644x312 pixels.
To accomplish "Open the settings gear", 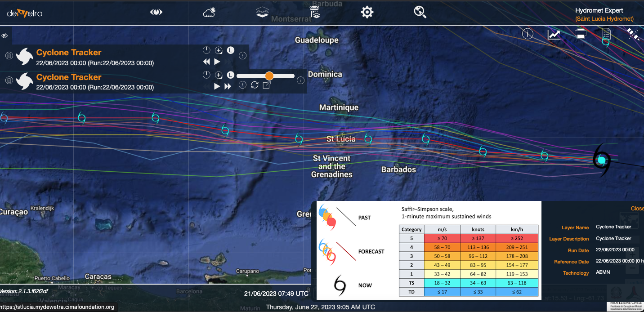I will pyautogui.click(x=367, y=12).
